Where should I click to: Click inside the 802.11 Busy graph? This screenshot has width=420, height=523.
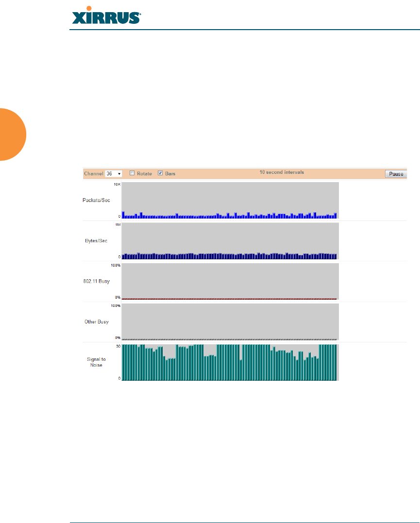(230, 282)
